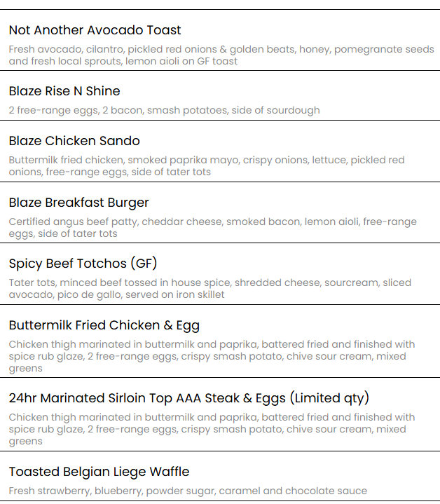
Task: Click the text 'served on iron skillet'
Action: tap(175, 294)
